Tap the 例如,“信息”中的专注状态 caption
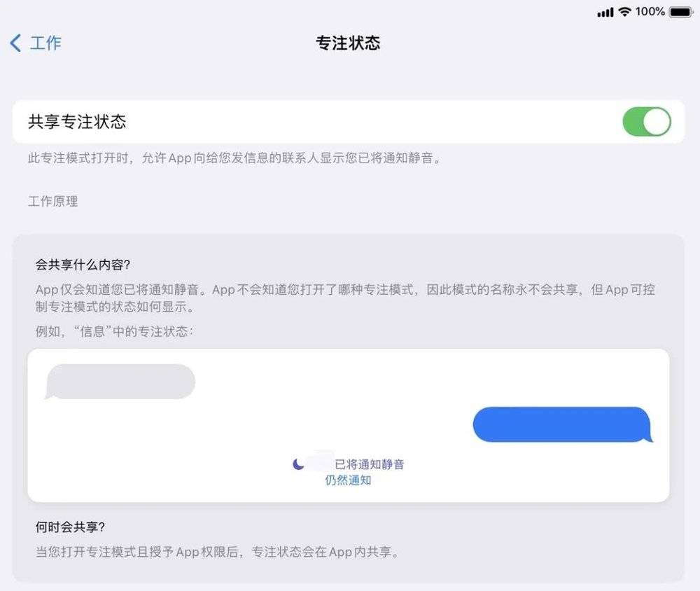Image resolution: width=700 pixels, height=591 pixels. pyautogui.click(x=114, y=331)
